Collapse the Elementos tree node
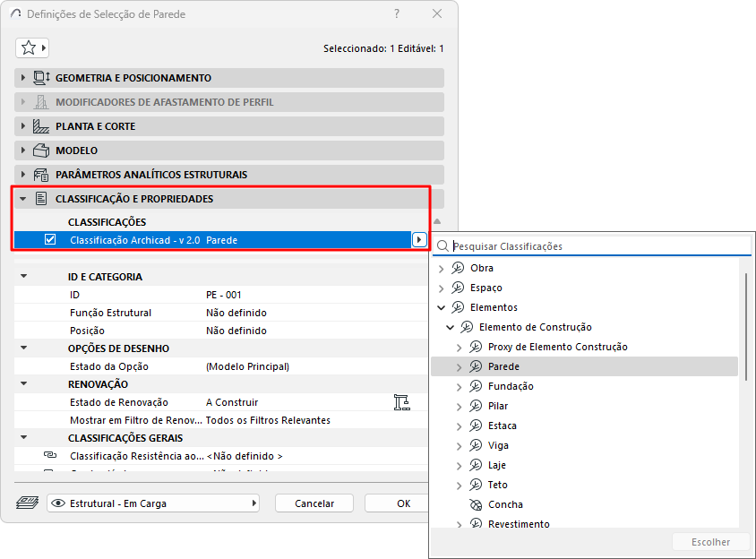The height and width of the screenshot is (559, 756). [x=441, y=307]
